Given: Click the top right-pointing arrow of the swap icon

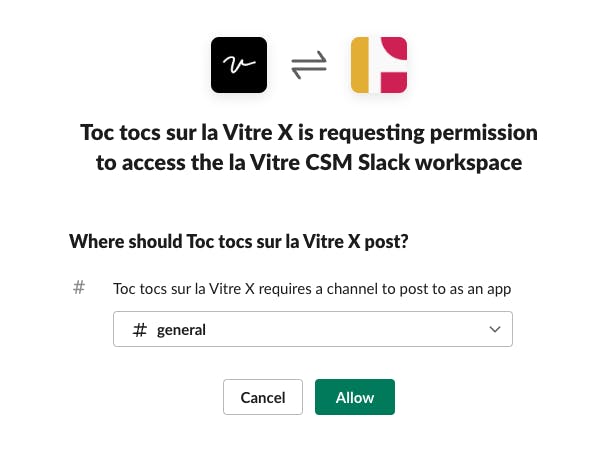Looking at the screenshot, I should pos(309,58).
